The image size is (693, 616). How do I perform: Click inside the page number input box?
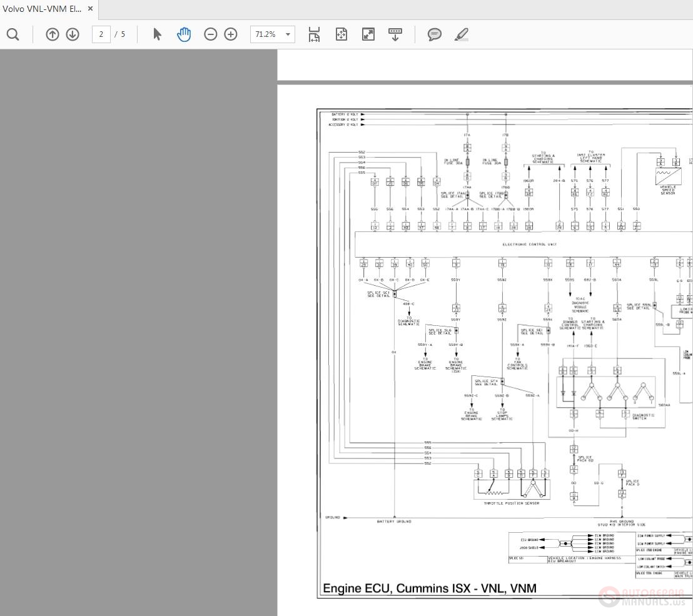coord(101,34)
